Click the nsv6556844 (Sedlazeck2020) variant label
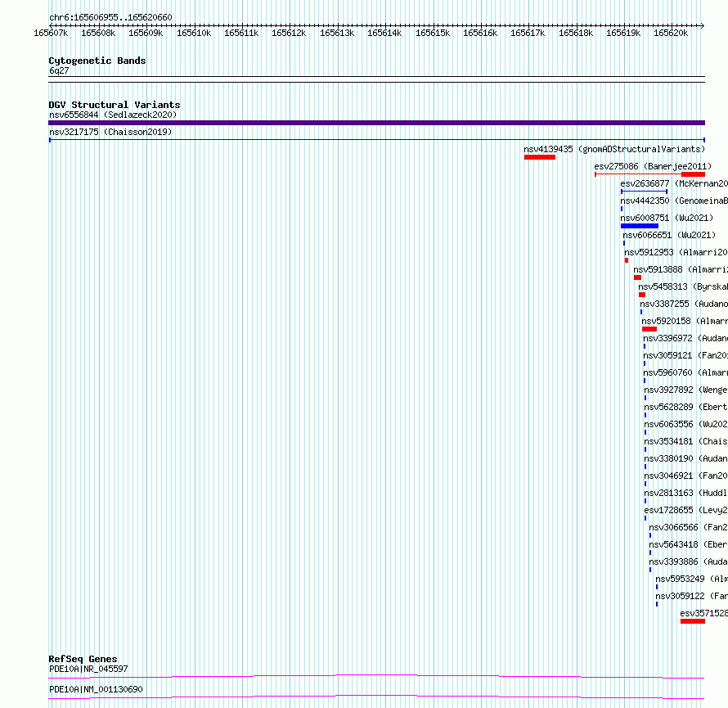The image size is (728, 708). tap(113, 115)
